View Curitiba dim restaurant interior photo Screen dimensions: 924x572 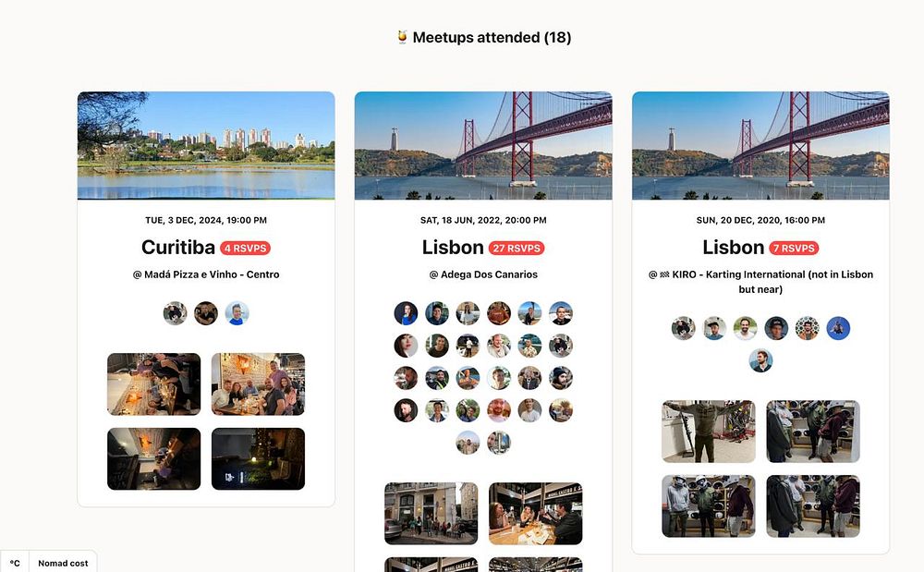pyautogui.click(x=153, y=459)
